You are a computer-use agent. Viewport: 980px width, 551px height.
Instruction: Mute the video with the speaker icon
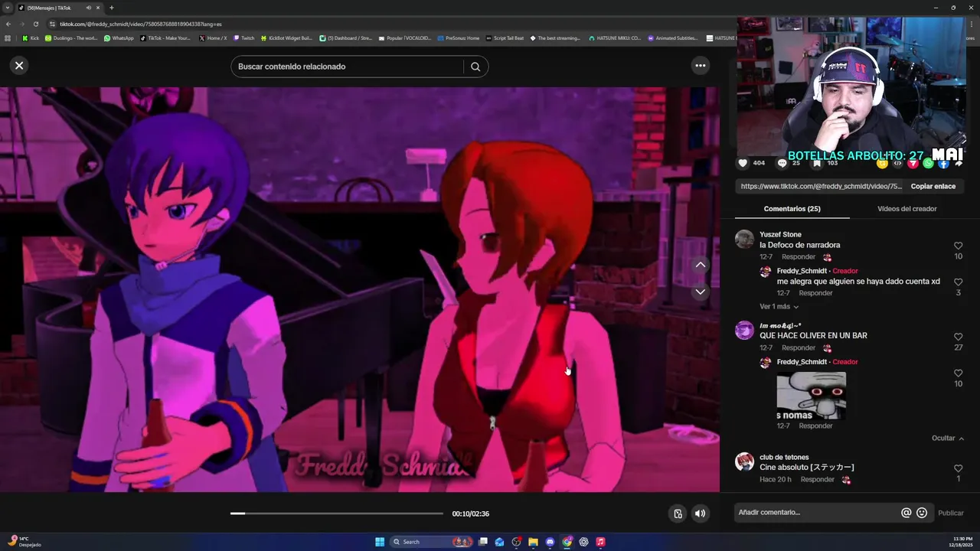pyautogui.click(x=700, y=514)
